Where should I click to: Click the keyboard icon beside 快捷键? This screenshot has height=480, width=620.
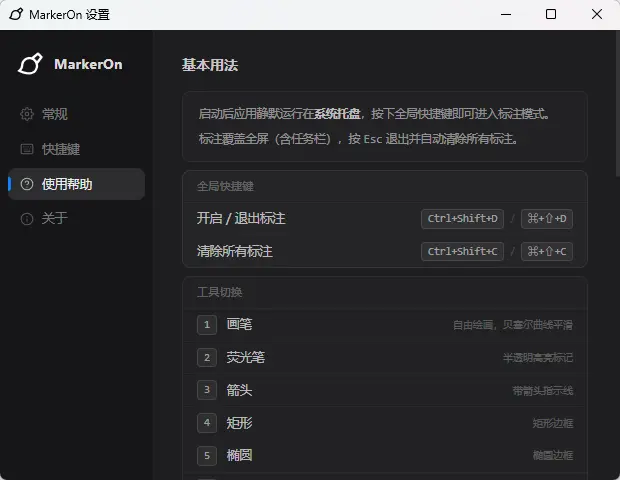[27, 149]
